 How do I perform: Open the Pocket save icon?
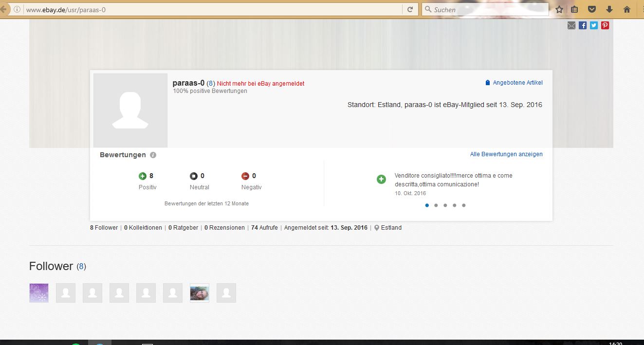[592, 9]
